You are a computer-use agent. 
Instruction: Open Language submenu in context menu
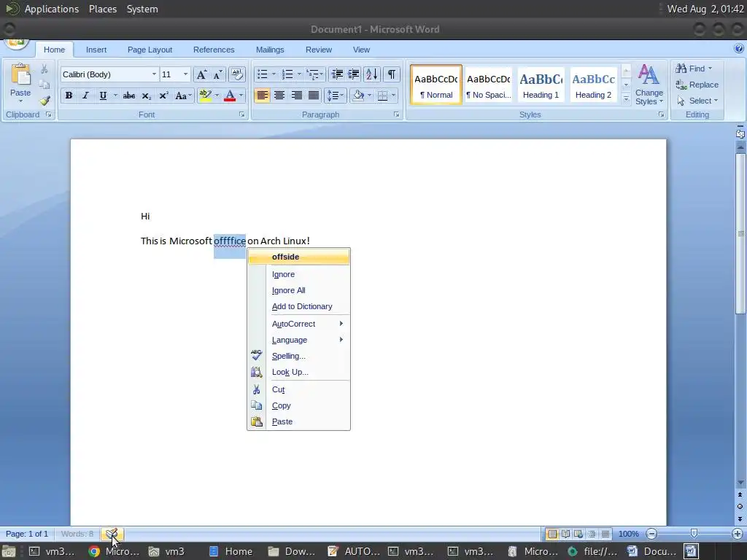[x=298, y=340]
